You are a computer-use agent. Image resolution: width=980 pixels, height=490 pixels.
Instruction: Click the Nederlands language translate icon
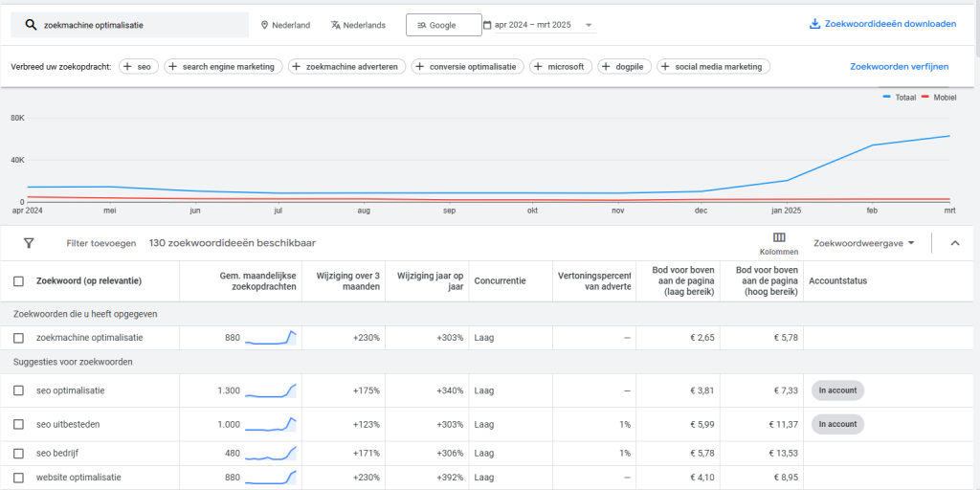336,25
